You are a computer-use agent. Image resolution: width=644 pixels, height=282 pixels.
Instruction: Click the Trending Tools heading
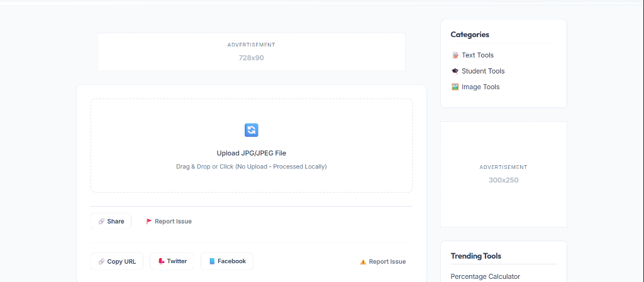coord(476,256)
